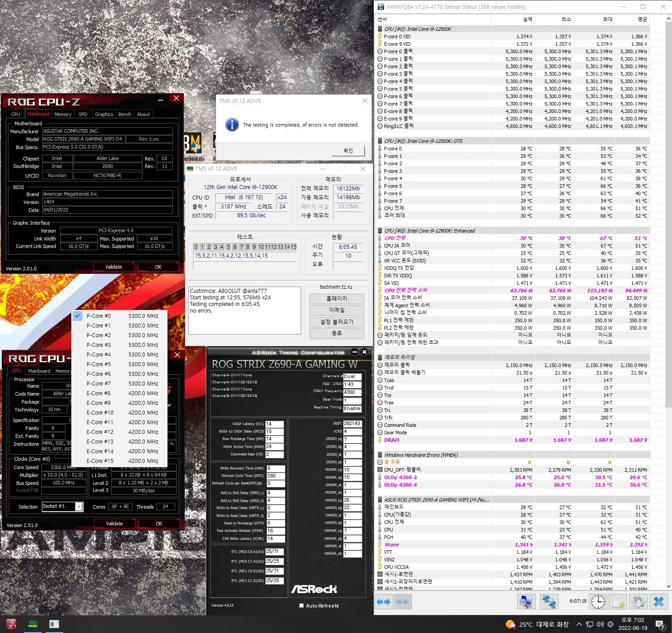Click HWiNFO shrink columns arrows icon
Image resolution: width=672 pixels, height=633 pixels.
click(x=402, y=602)
